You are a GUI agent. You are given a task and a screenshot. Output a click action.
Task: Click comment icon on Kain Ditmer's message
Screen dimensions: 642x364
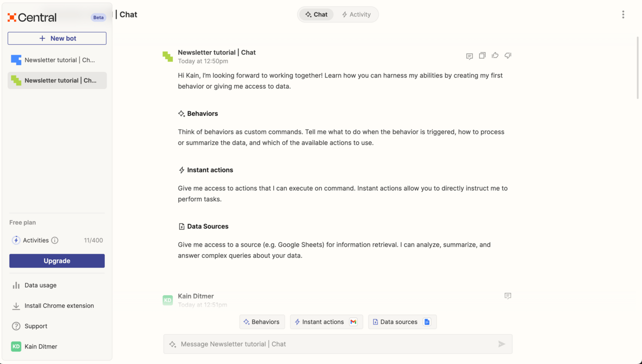508,296
